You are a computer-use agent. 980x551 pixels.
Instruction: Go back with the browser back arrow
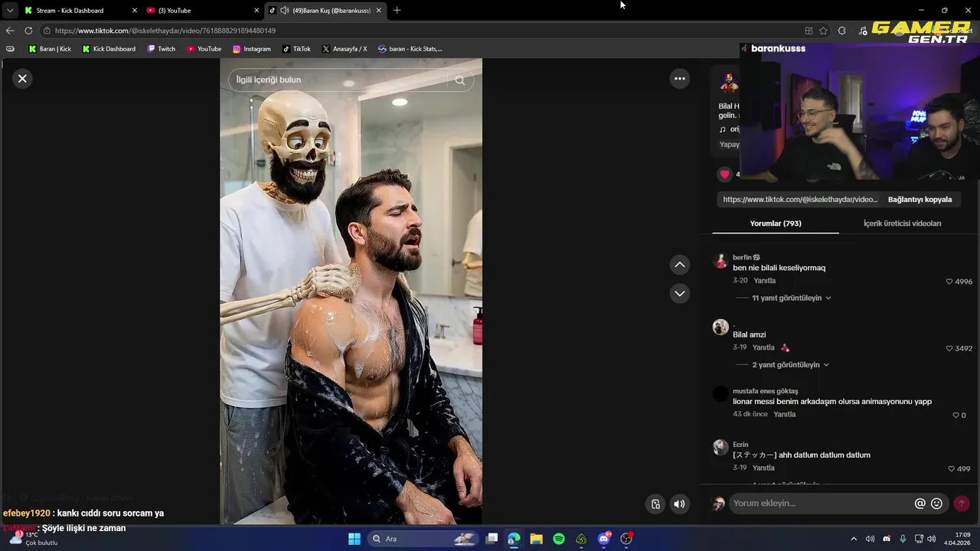click(9, 31)
